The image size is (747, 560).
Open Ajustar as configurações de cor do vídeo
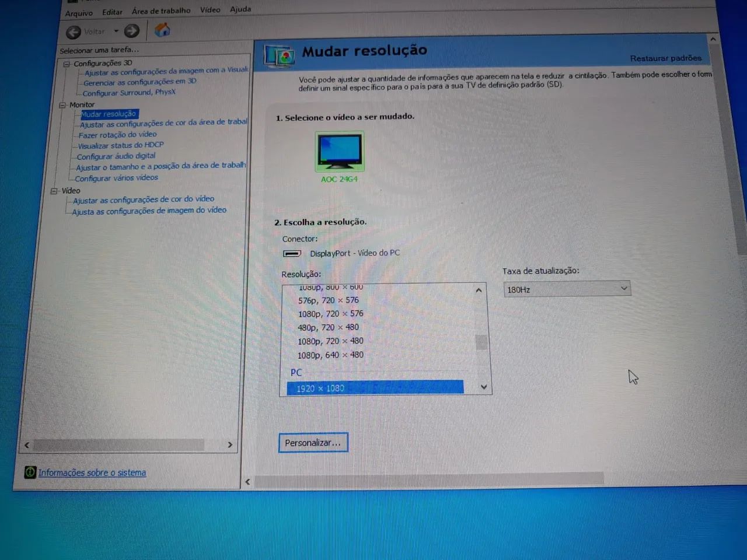[x=144, y=199]
